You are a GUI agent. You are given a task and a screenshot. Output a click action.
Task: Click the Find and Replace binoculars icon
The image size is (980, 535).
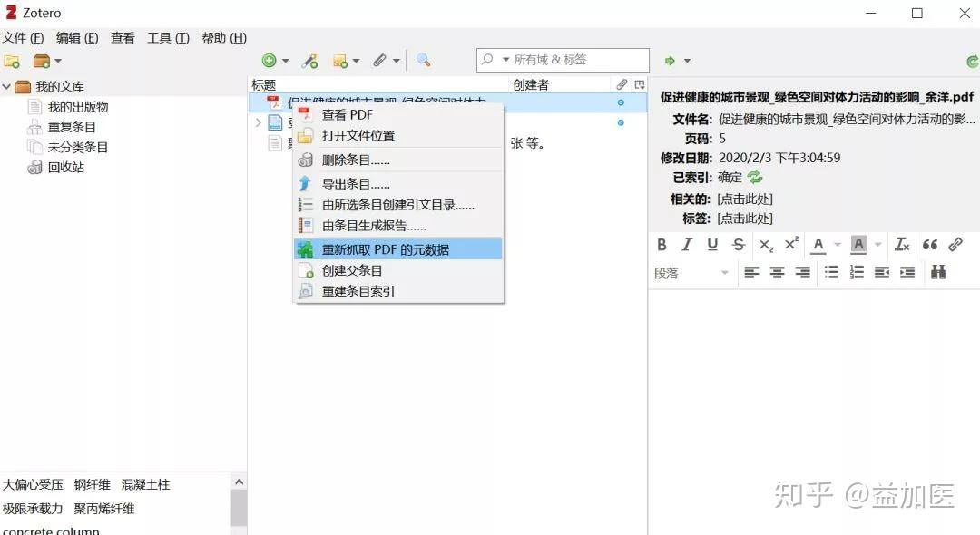pos(938,272)
